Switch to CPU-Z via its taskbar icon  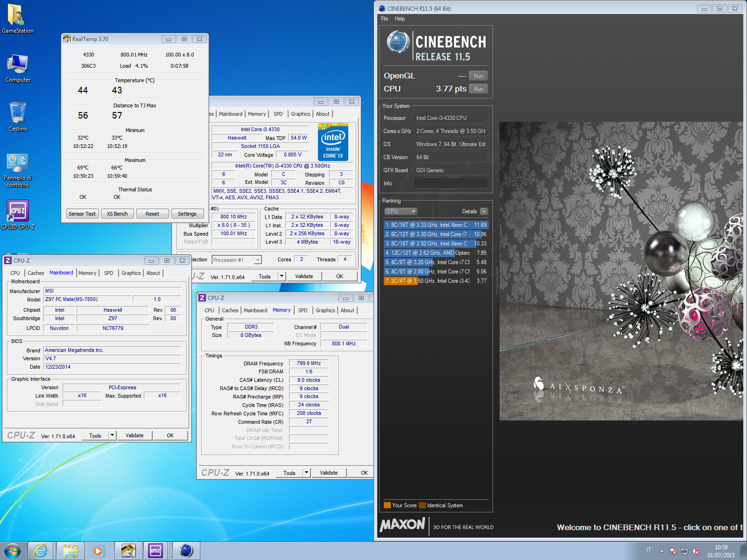(155, 551)
